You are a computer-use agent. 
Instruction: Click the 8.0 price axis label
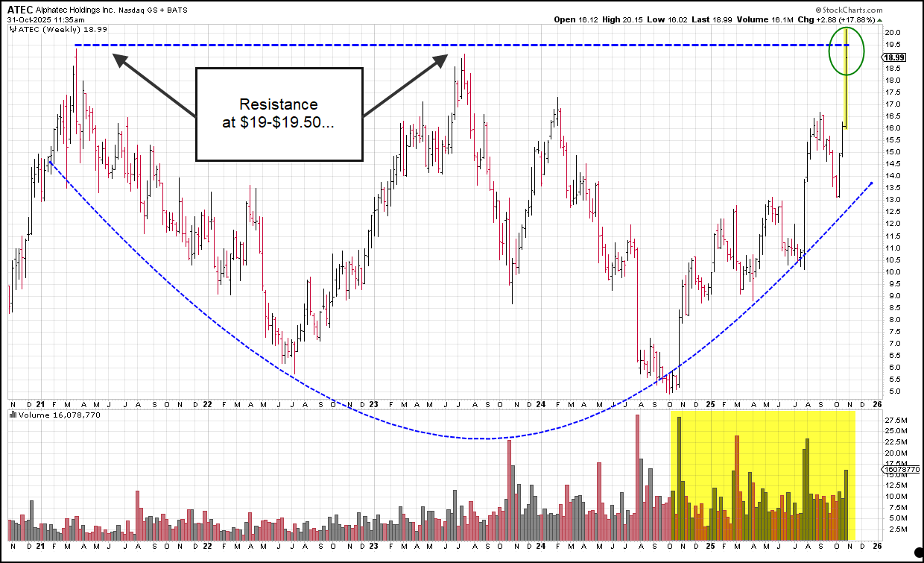(x=893, y=319)
